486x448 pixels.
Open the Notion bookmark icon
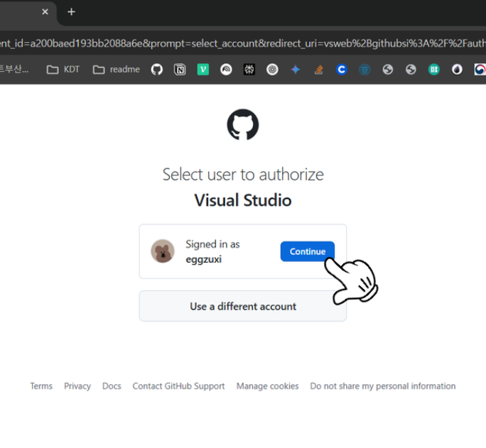pyautogui.click(x=180, y=70)
